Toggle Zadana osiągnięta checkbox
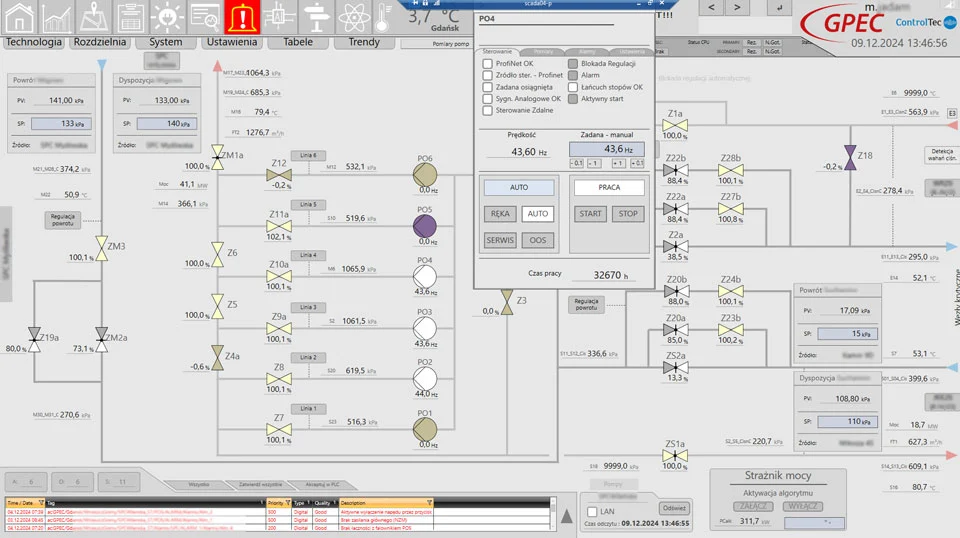The height and width of the screenshot is (538, 960). (x=487, y=87)
